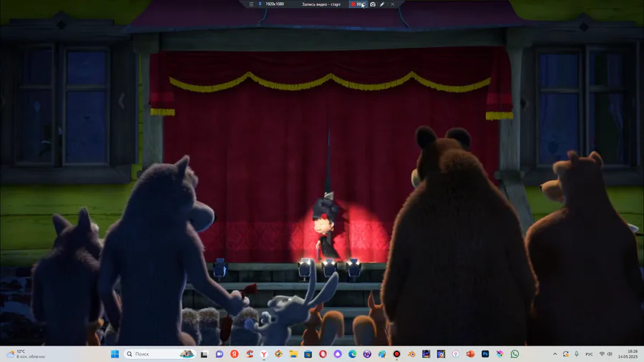Expand hidden system tray icons
644x362 pixels.
(x=555, y=354)
